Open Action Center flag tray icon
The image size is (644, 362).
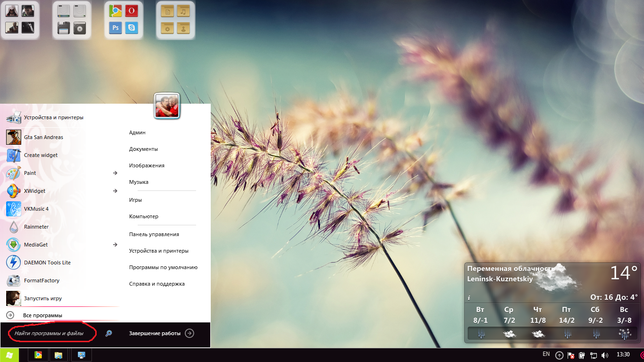tap(571, 355)
